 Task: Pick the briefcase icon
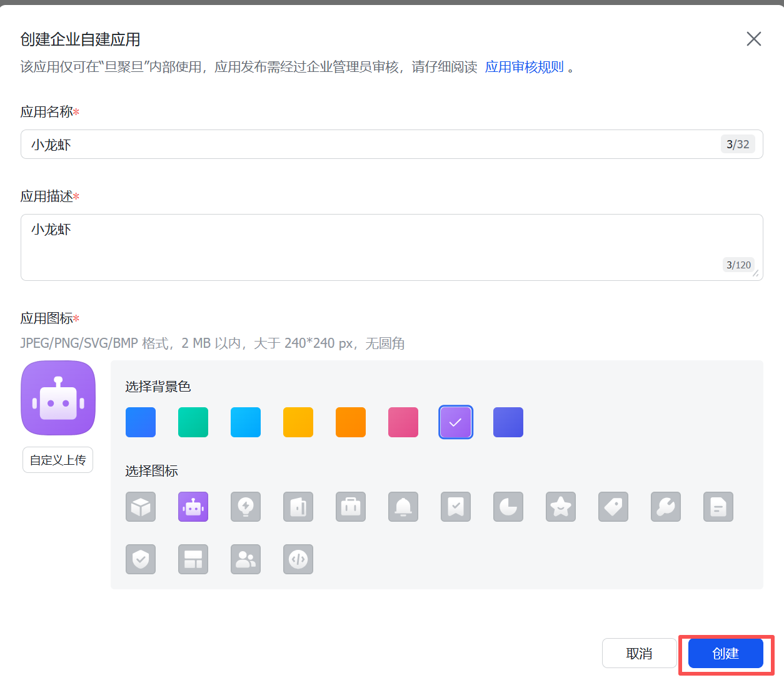(x=351, y=507)
